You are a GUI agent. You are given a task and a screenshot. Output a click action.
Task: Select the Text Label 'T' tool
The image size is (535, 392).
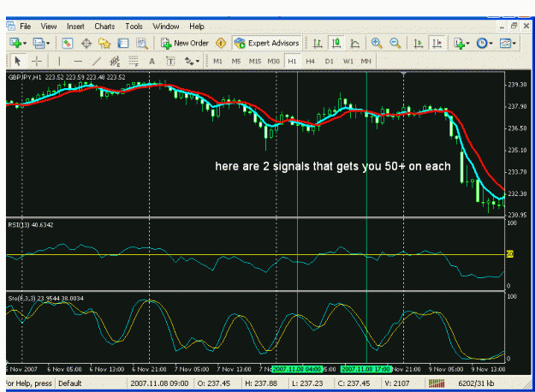(170, 61)
